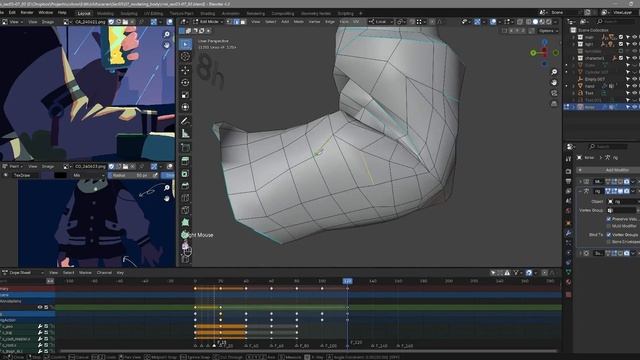Screen dimensions: 640x360
Task: Select the Cursor tool in viewport toolbar
Action: click(185, 57)
